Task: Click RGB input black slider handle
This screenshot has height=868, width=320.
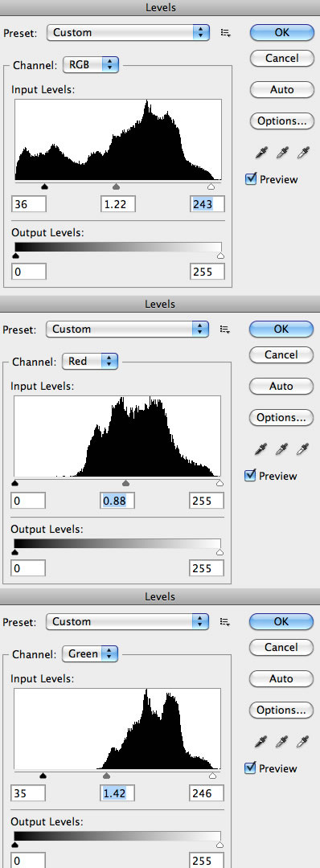Action: 45,186
